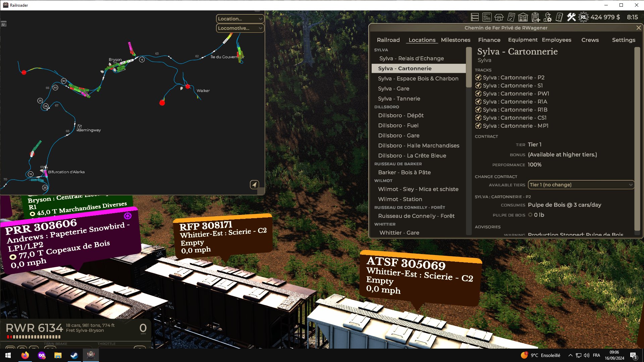Open the Location... dropdown on the map
The height and width of the screenshot is (362, 644).
240,19
